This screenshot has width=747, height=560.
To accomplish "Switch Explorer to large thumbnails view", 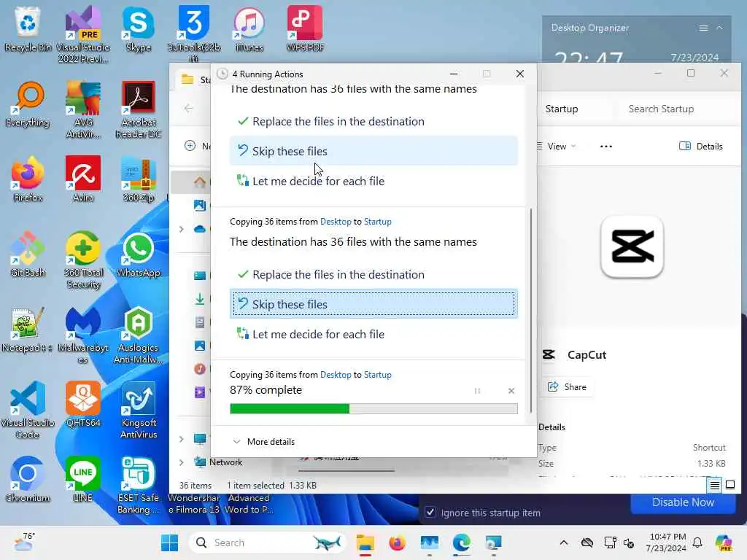I will pyautogui.click(x=729, y=485).
